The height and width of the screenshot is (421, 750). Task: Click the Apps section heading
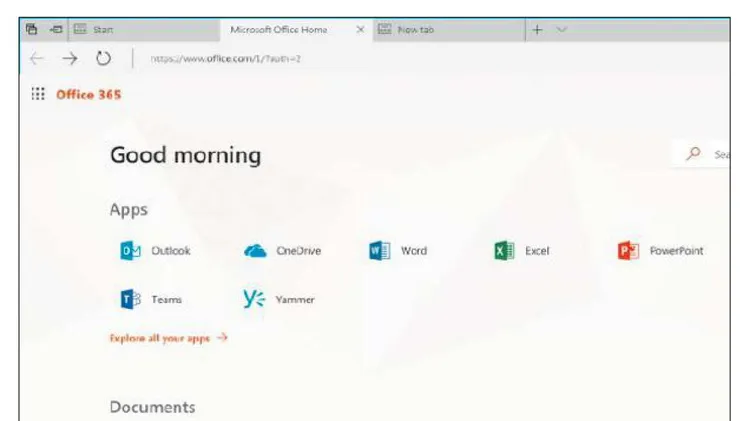coord(129,210)
